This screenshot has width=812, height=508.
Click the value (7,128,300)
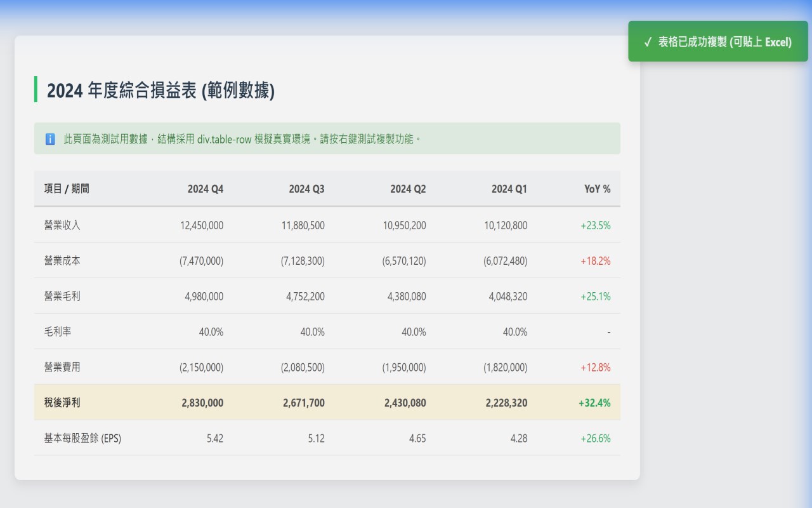coord(303,260)
